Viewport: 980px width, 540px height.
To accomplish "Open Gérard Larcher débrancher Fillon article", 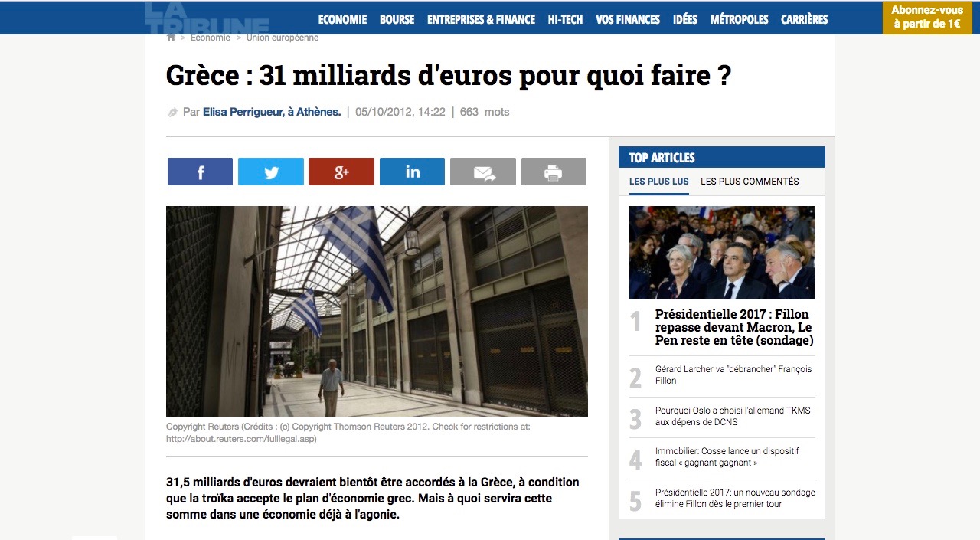I will point(733,375).
